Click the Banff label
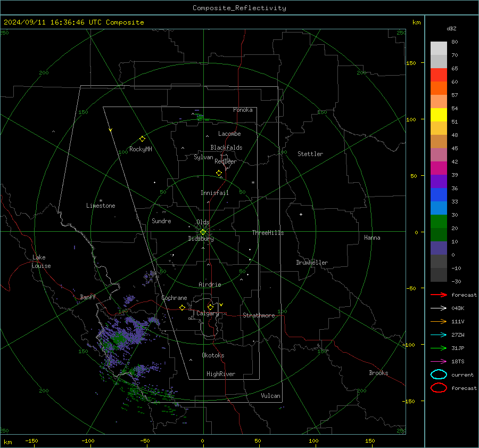Screen dimensions: 479x448 pyautogui.click(x=88, y=297)
